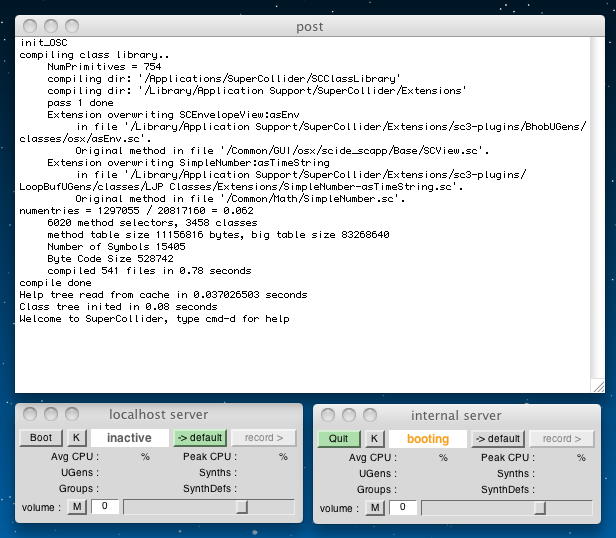The height and width of the screenshot is (538, 616).
Task: Click localhost server 'Peak CPU :' label
Action: (210, 457)
